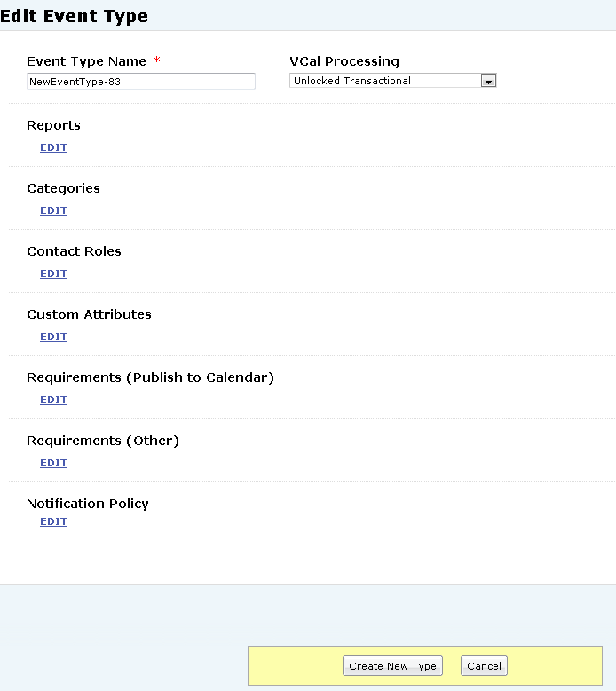Click the Event Type Name label
616x691 pixels.
click(86, 61)
